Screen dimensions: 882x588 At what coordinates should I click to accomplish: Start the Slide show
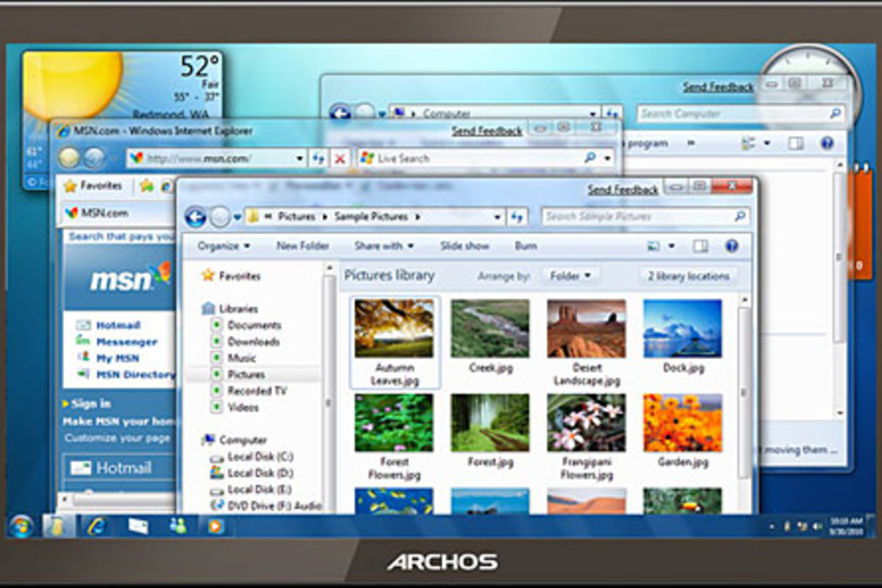coord(464,246)
